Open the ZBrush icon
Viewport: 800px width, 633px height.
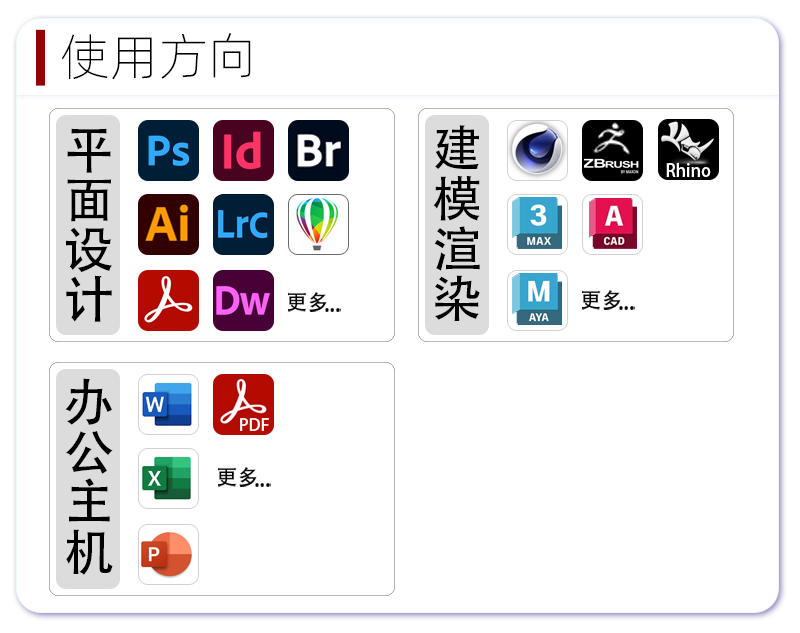point(612,150)
